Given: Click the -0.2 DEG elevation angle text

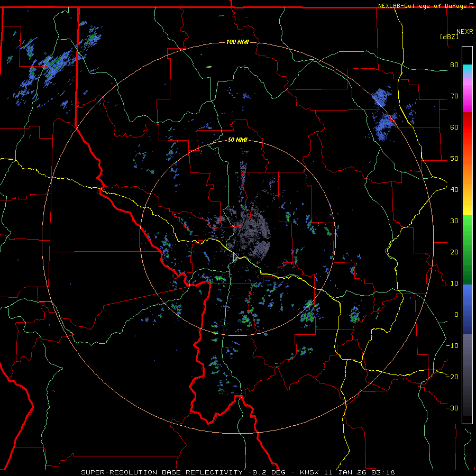Looking at the screenshot, I should [x=267, y=472].
